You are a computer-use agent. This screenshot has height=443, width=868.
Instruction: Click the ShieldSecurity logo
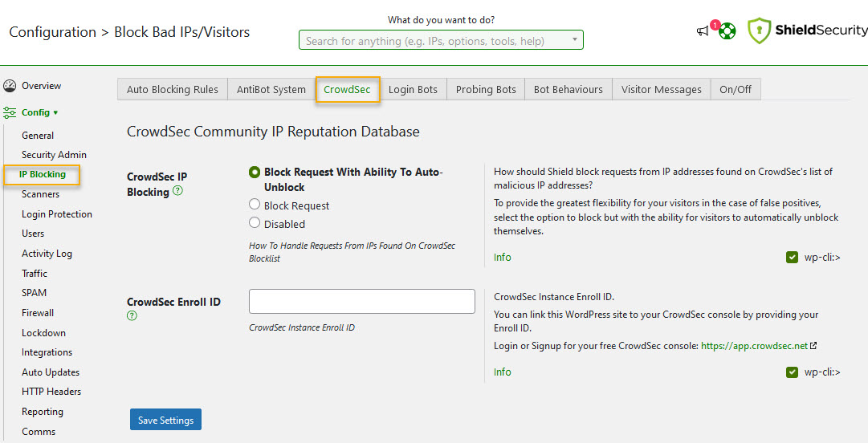tap(806, 30)
